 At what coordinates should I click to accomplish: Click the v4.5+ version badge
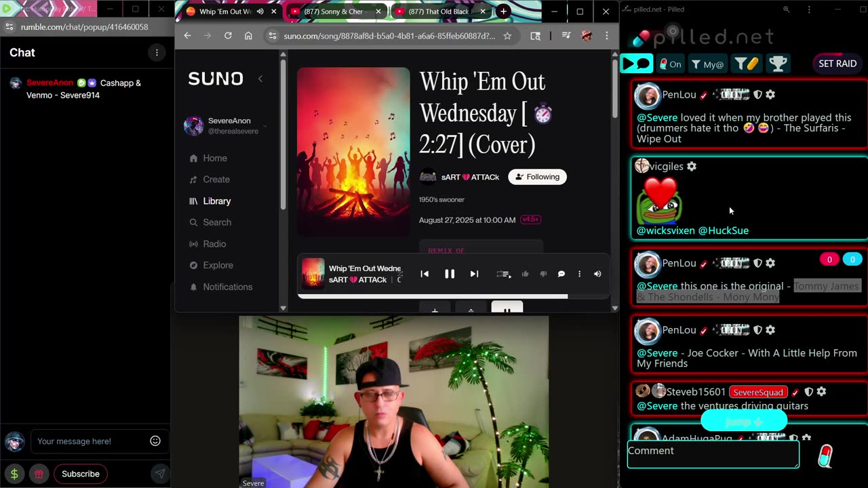pos(530,220)
